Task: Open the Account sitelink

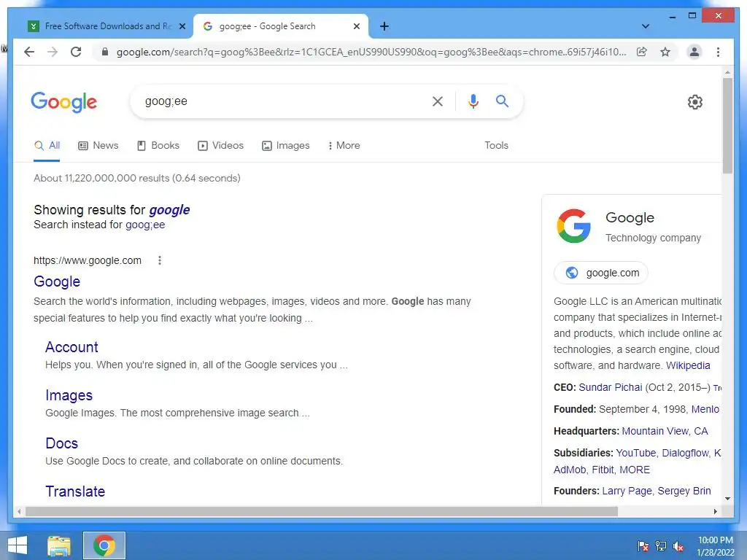Action: point(72,347)
